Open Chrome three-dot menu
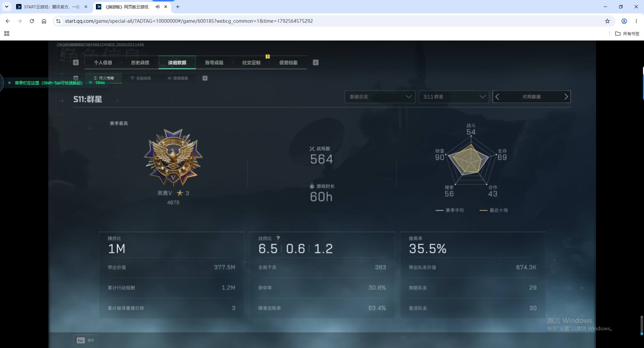This screenshot has width=644, height=348. [636, 21]
